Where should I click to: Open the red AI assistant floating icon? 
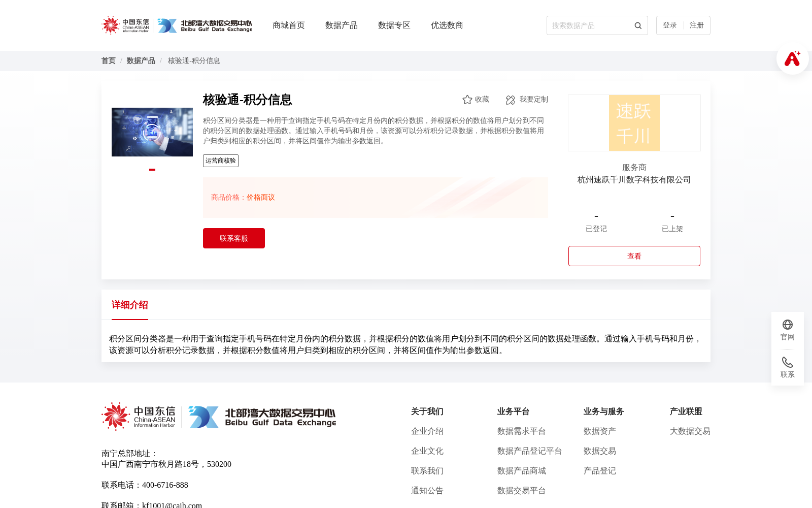[792, 59]
